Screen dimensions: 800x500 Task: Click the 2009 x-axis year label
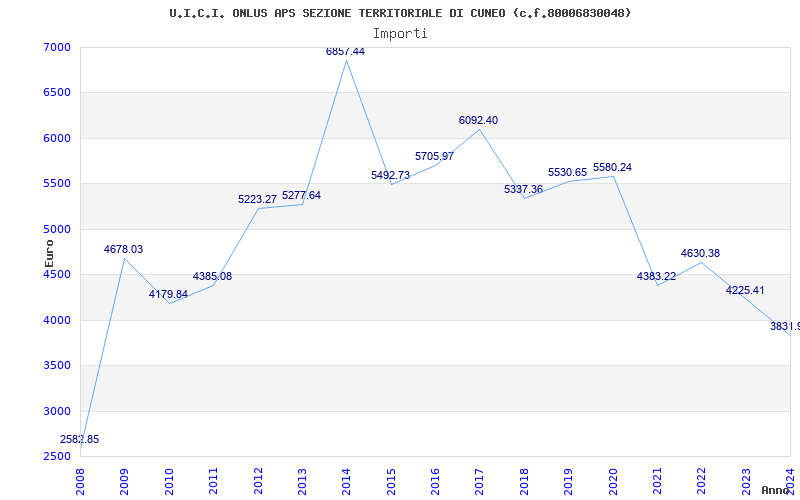[124, 481]
